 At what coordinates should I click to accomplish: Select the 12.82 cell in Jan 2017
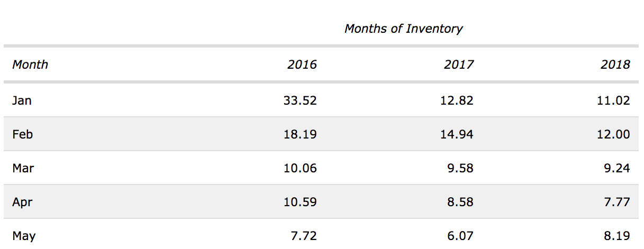[x=457, y=100]
